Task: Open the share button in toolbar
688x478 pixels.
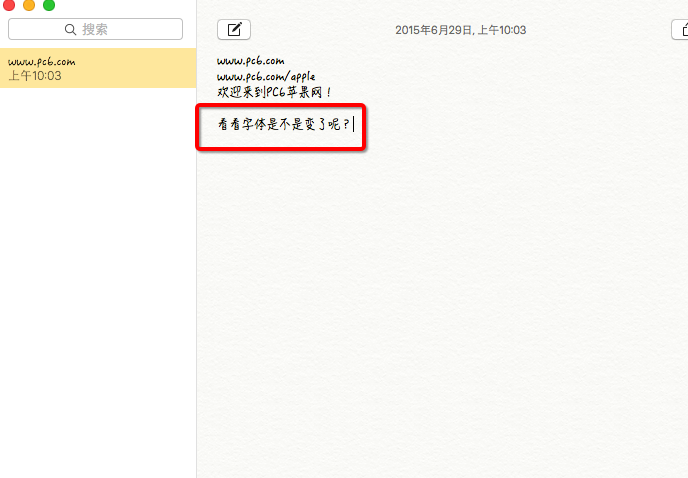Action: coord(681,30)
